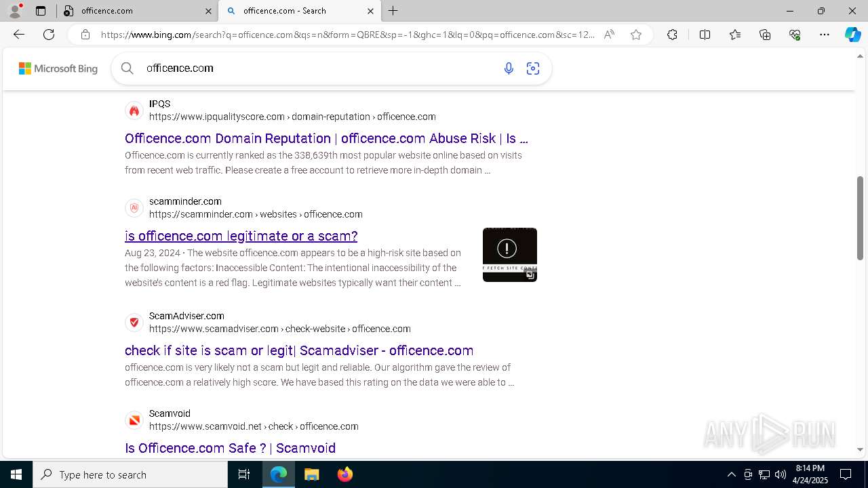Search using voice microphone icon
Screen dimensions: 868x488
509,68
